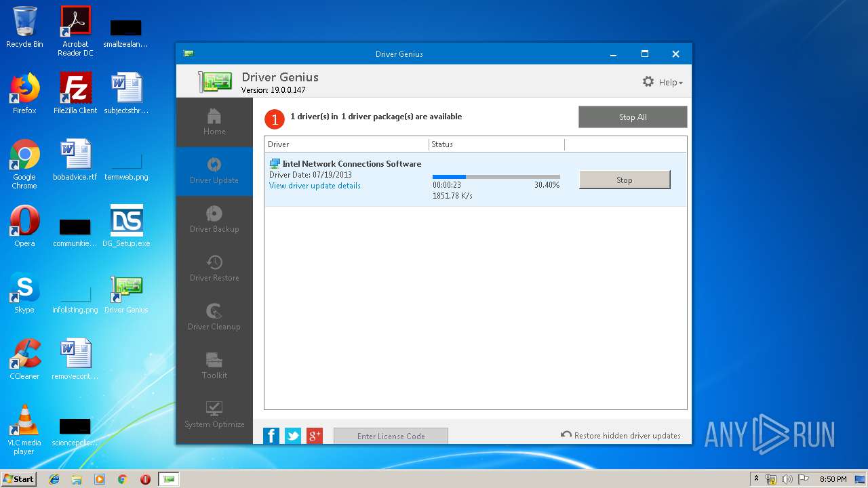Click the network icon in system tray

771,479
